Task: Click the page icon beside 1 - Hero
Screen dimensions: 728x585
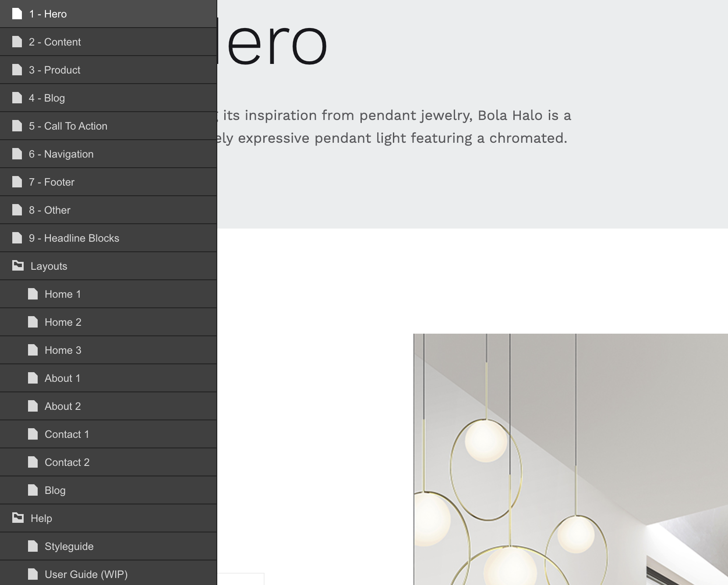Action: pos(17,14)
